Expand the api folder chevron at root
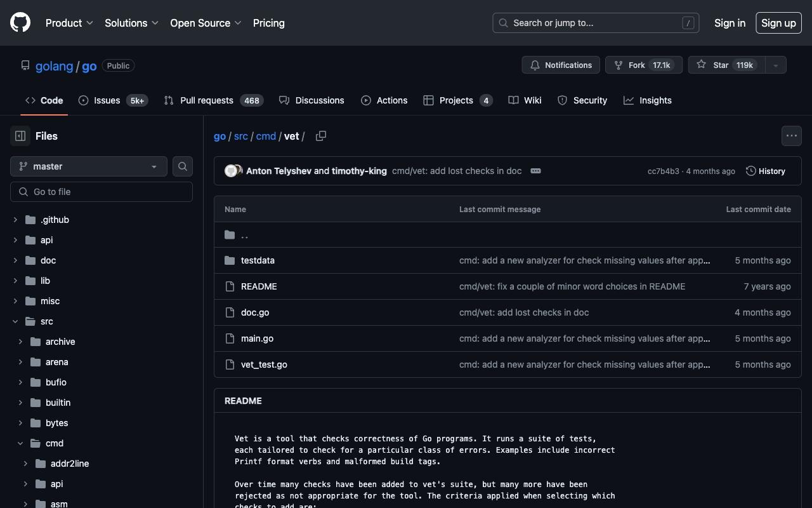Image resolution: width=812 pixels, height=508 pixels. [x=15, y=240]
